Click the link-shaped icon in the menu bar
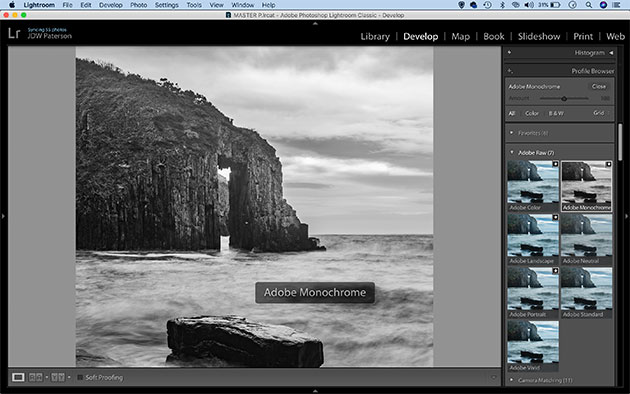630x394 pixels. [515, 5]
